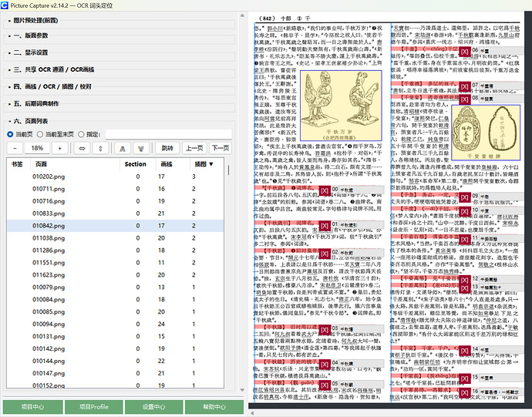532x417 pixels.
Task: Remove headword marker 16 with its [X]
Action: pos(464,392)
